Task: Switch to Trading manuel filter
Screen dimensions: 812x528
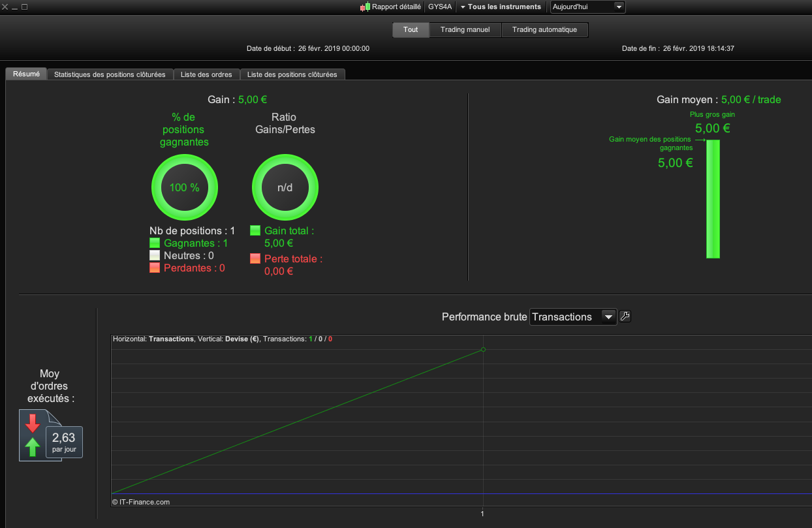Action: point(465,30)
